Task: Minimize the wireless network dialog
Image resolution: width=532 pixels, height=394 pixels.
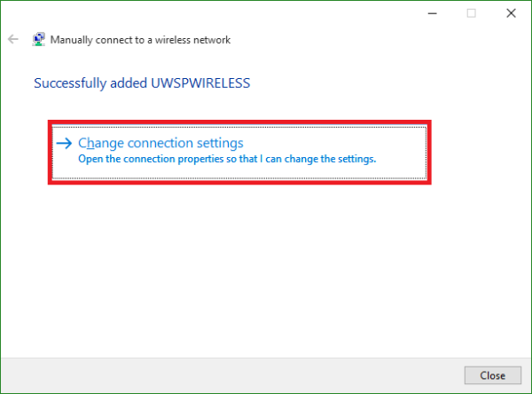Action: click(433, 13)
